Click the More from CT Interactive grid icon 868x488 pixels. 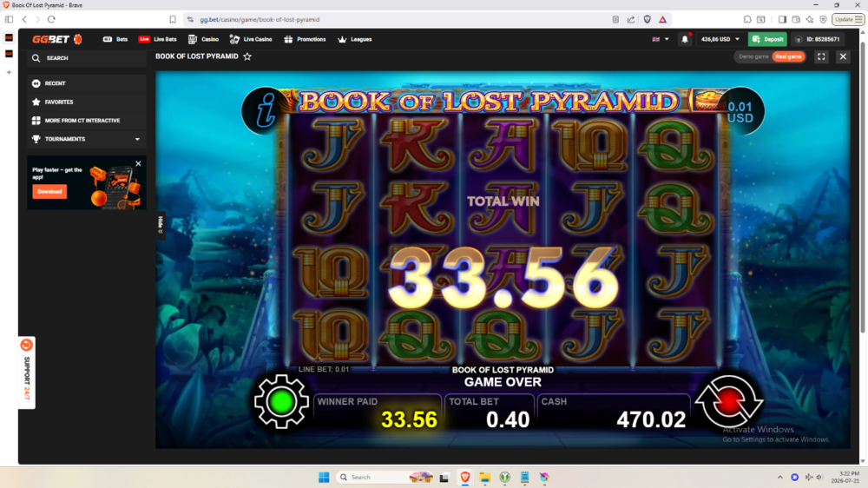36,120
